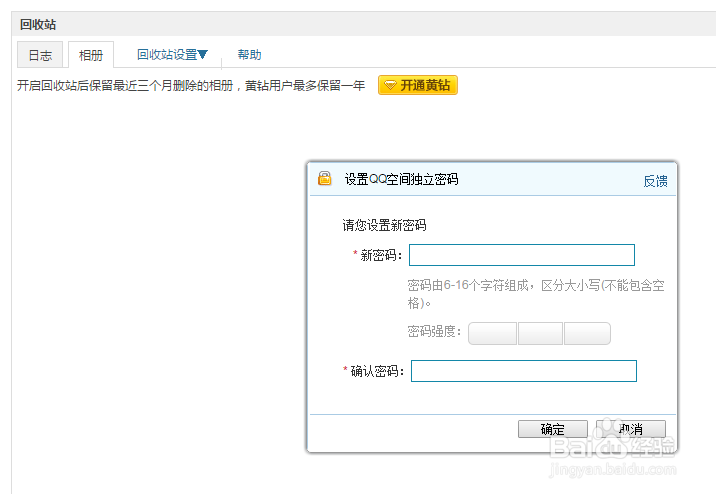Click the 请您设置新密码 heading text

click(384, 225)
